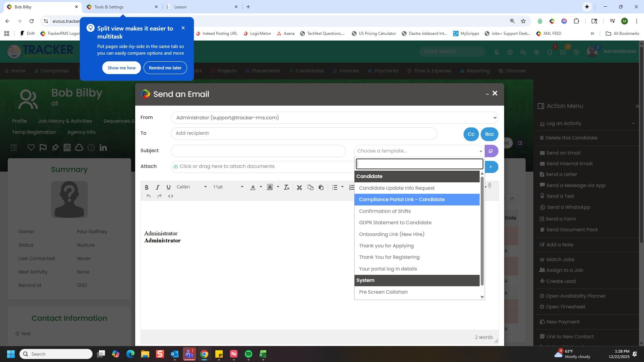Click the purple chat icon beside template
Viewport: 644px width, 362px height.
click(x=491, y=151)
